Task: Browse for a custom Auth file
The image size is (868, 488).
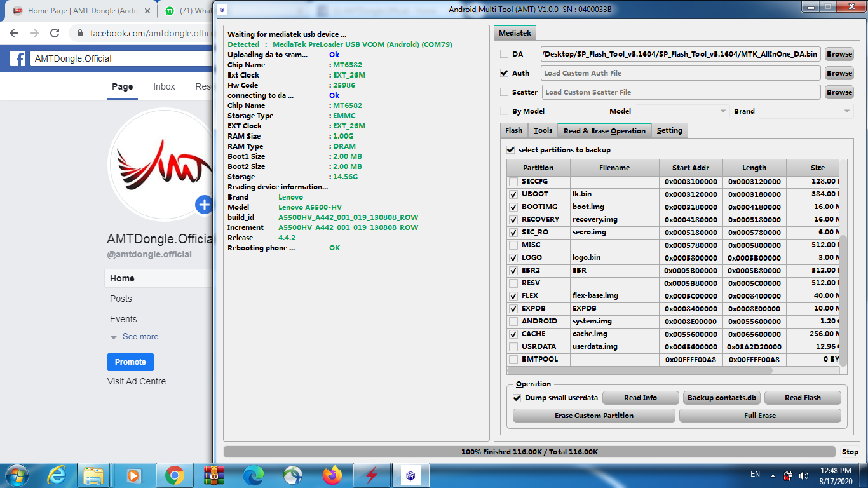Action: (839, 73)
